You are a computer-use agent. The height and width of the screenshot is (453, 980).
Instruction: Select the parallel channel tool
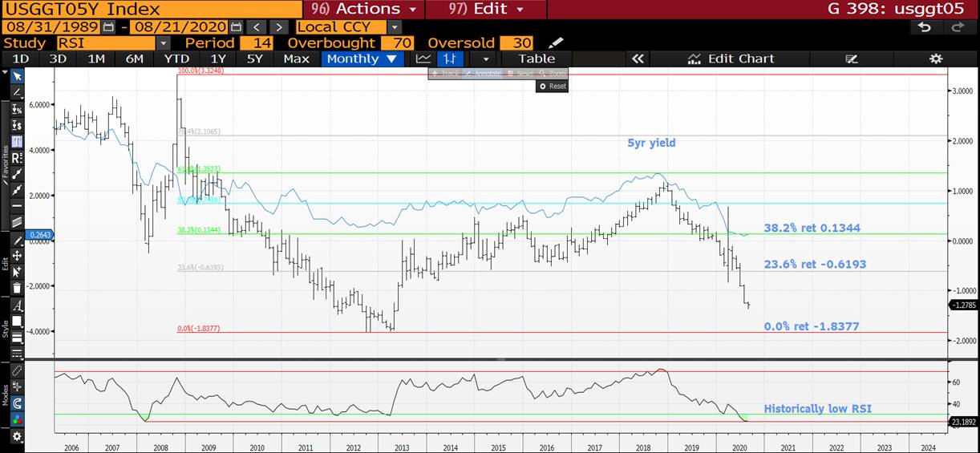click(x=17, y=222)
